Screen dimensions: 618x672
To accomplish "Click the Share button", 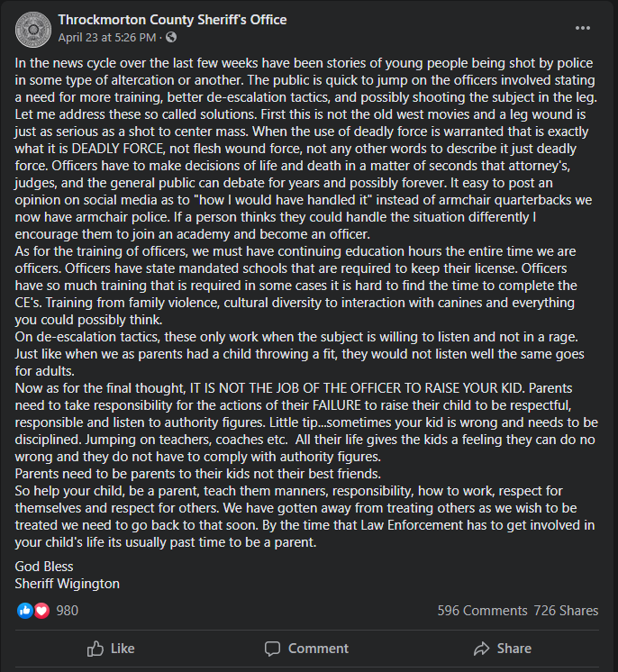I will pyautogui.click(x=503, y=649).
